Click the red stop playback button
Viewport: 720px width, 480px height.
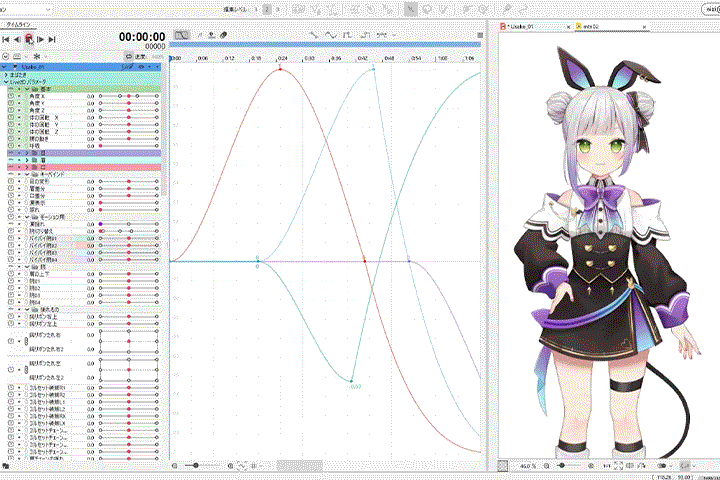29,39
